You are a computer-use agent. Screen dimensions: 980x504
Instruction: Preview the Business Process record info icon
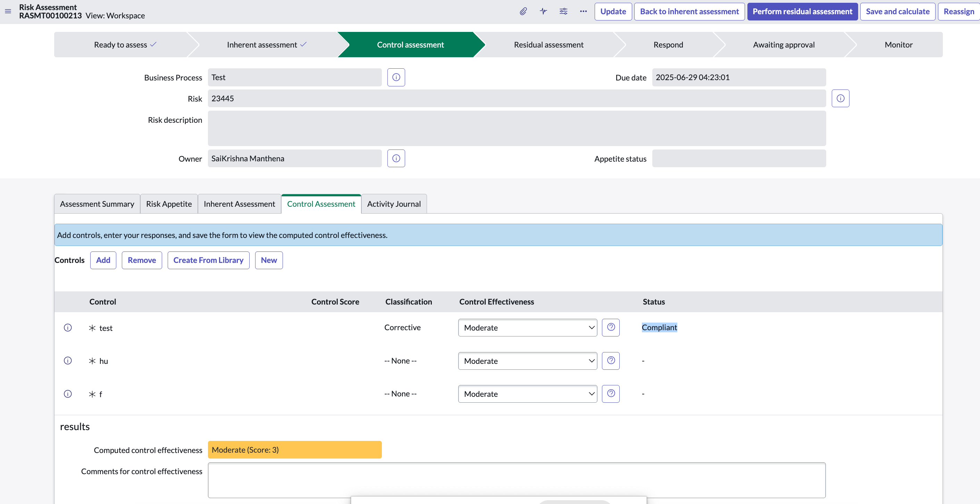click(x=396, y=77)
